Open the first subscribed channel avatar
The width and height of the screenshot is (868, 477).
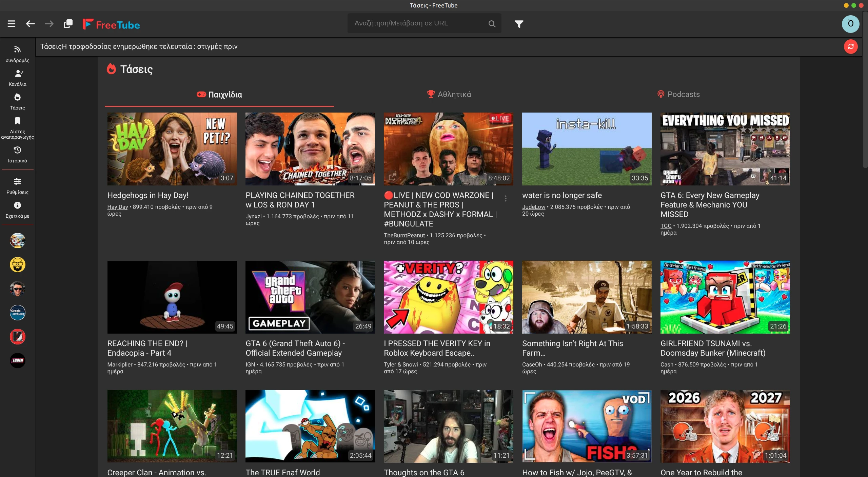pos(18,241)
